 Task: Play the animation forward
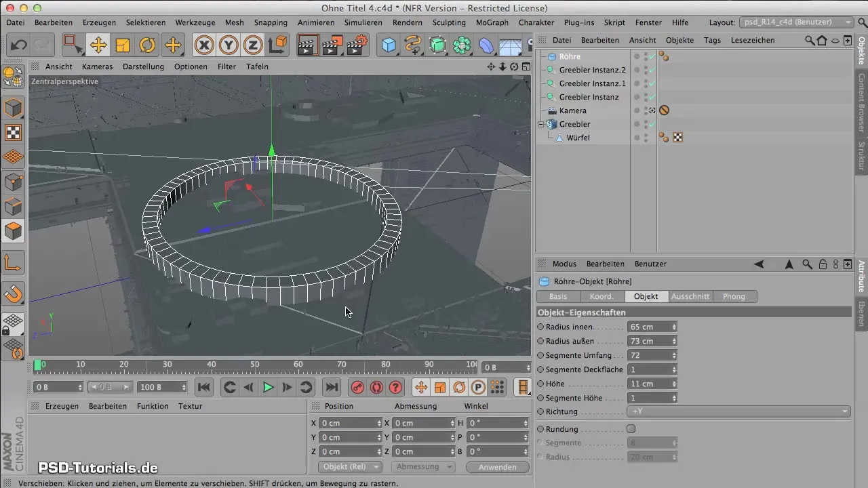coord(268,387)
